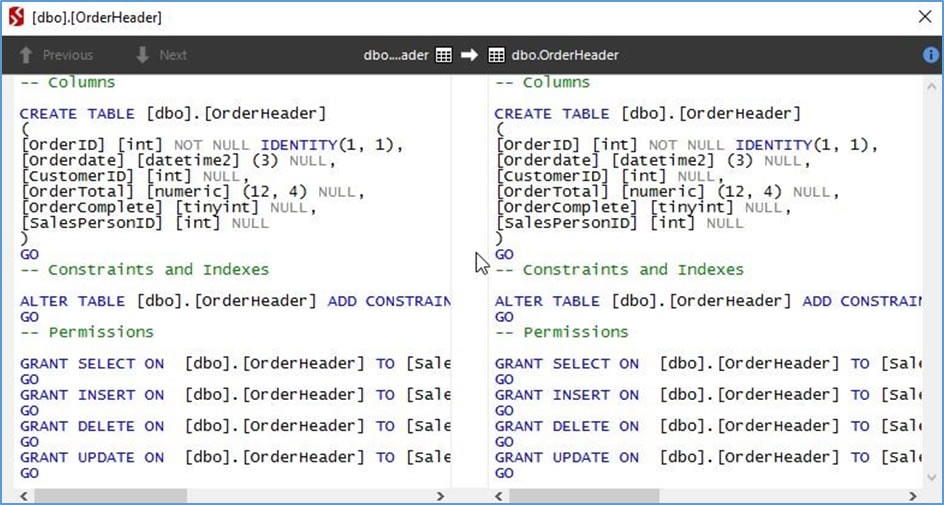The height and width of the screenshot is (505, 944).
Task: Click '-- Columns' comment in left pane
Action: tap(67, 82)
